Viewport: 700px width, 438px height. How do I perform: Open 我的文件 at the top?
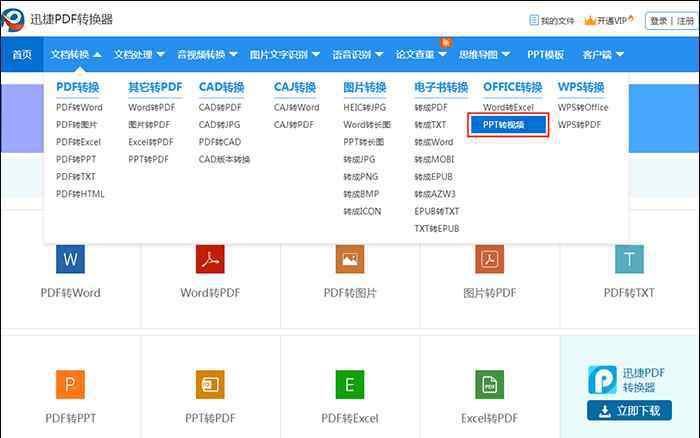click(551, 20)
